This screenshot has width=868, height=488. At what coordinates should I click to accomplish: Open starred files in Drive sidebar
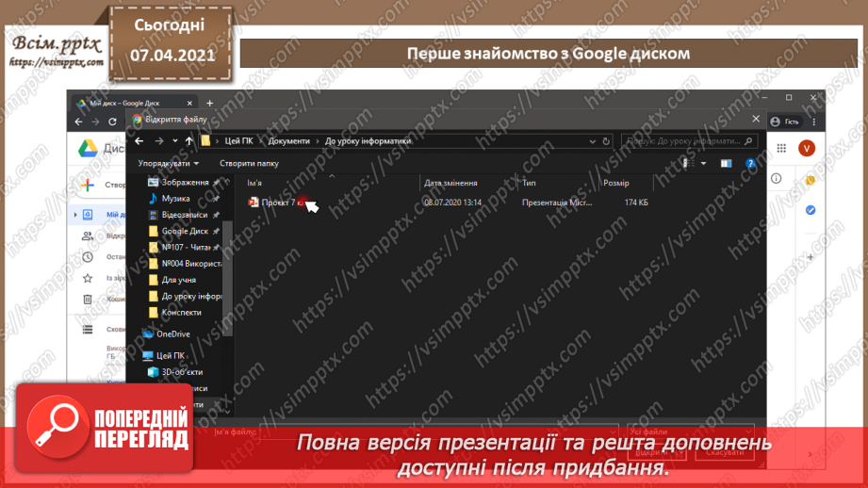(x=88, y=278)
